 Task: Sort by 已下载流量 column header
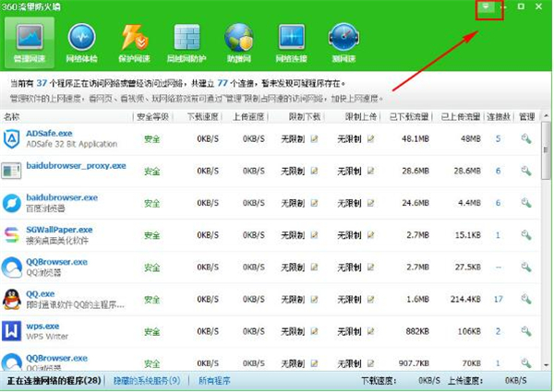[x=409, y=117]
